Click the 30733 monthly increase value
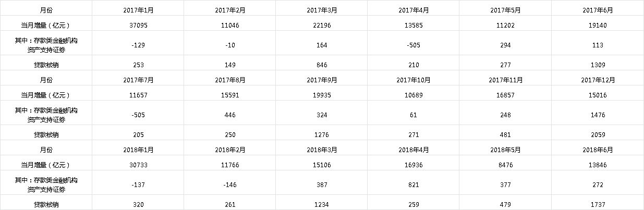Viewport: 644px width, 210px height. pos(138,165)
